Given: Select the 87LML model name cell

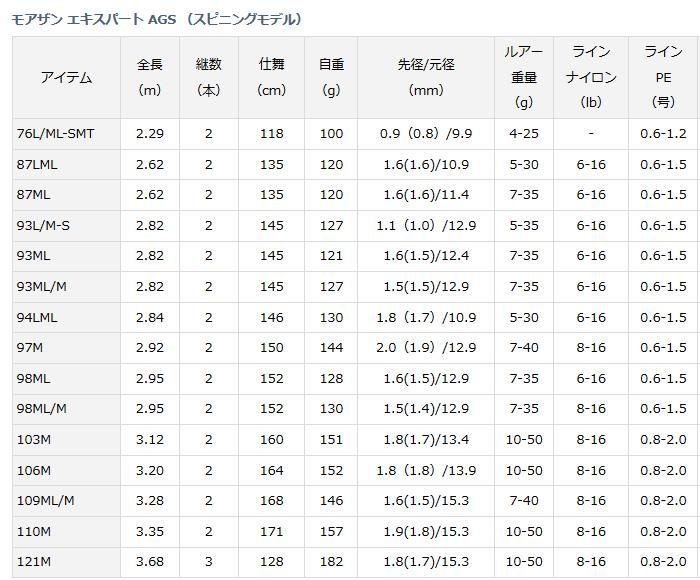Looking at the screenshot, I should tap(37, 164).
